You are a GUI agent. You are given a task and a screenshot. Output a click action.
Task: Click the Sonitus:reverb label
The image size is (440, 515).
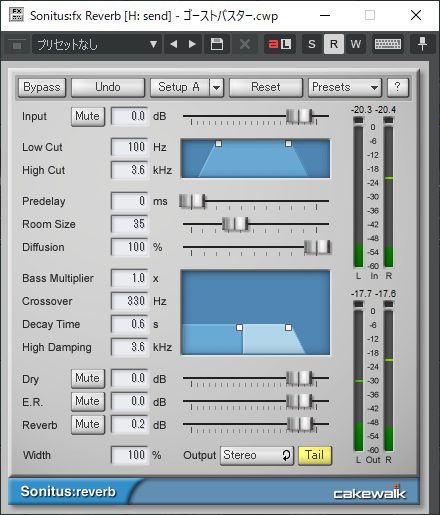[x=68, y=492]
